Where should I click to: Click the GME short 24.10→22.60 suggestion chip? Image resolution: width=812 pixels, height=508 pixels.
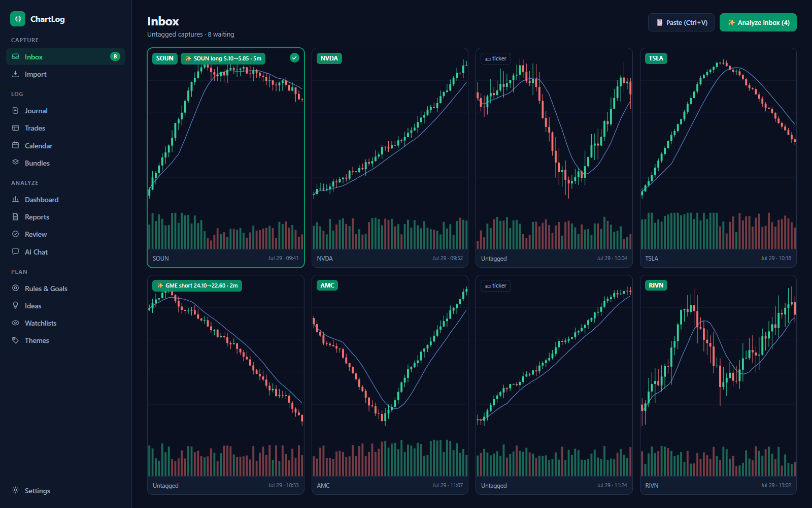pos(197,285)
